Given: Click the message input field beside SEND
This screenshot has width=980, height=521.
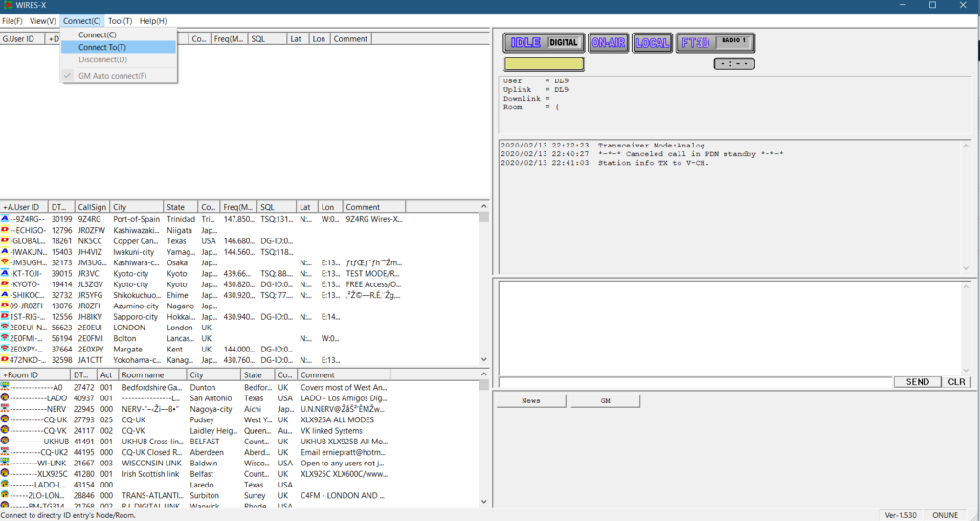Looking at the screenshot, I should pos(695,382).
